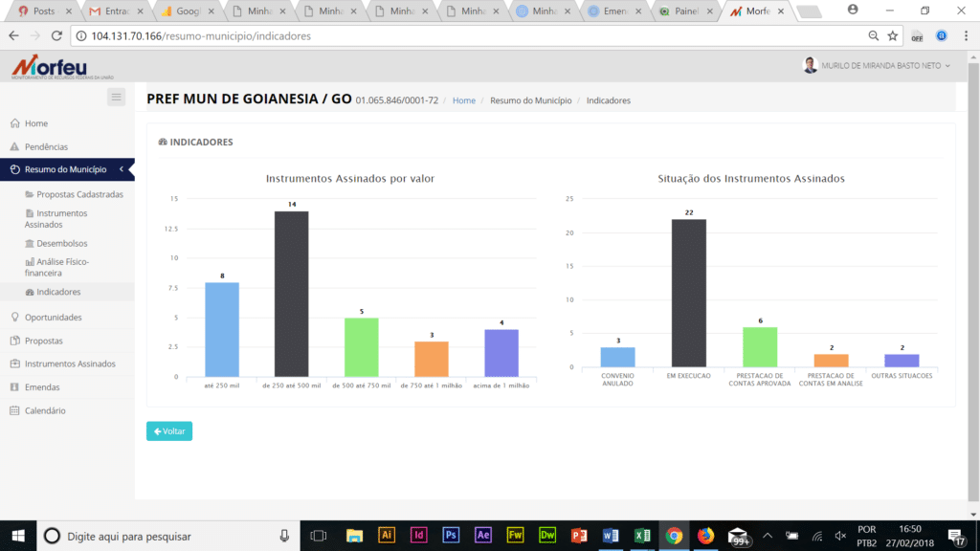The image size is (980, 551).
Task: Open Oportunidades lightbulb item
Action: point(53,317)
